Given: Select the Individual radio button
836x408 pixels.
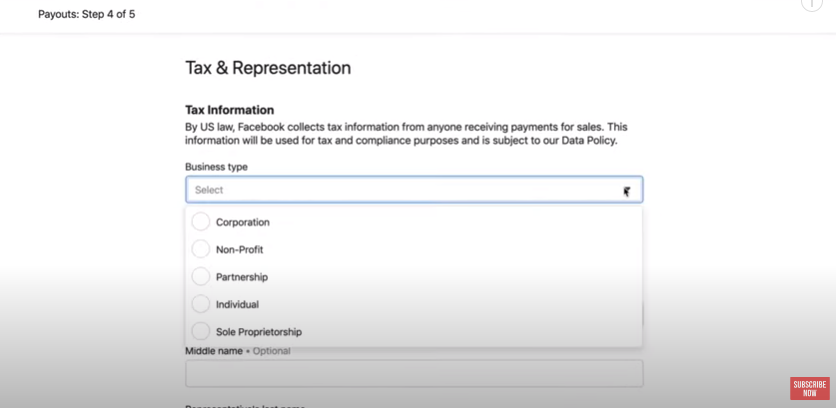Looking at the screenshot, I should 200,304.
